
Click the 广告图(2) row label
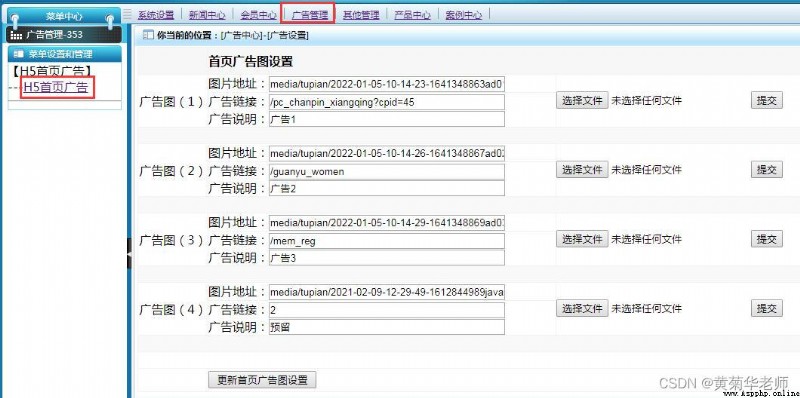[x=171, y=171]
